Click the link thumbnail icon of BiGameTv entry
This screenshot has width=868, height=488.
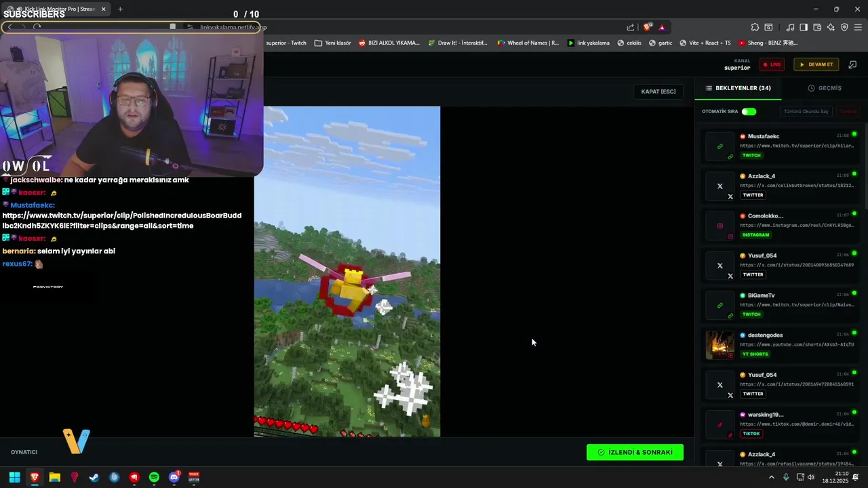pos(720,306)
